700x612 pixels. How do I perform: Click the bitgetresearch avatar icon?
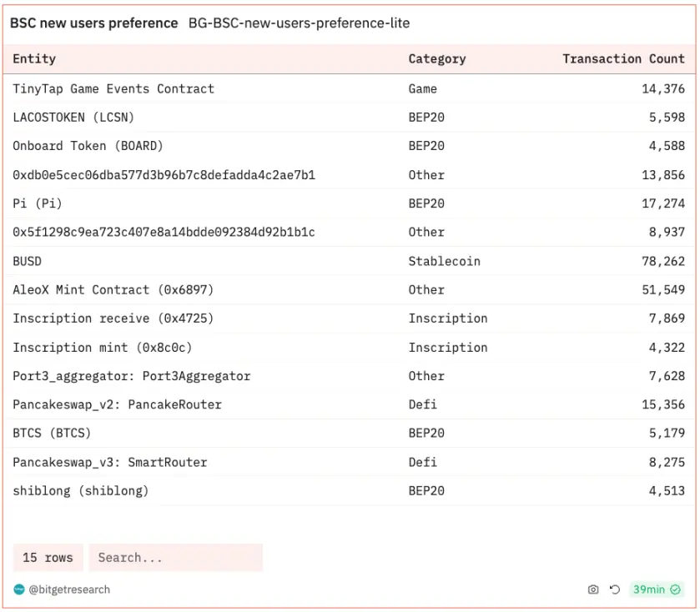pos(19,589)
